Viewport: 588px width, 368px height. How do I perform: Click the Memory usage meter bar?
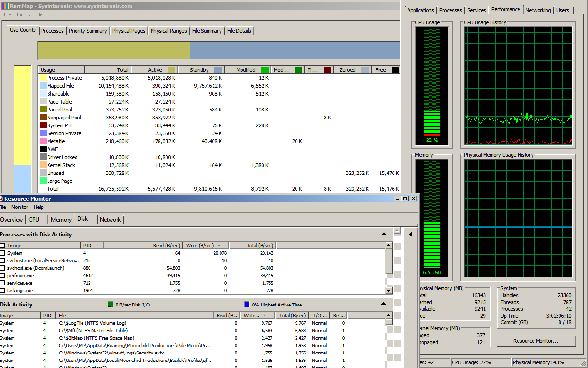click(x=432, y=215)
